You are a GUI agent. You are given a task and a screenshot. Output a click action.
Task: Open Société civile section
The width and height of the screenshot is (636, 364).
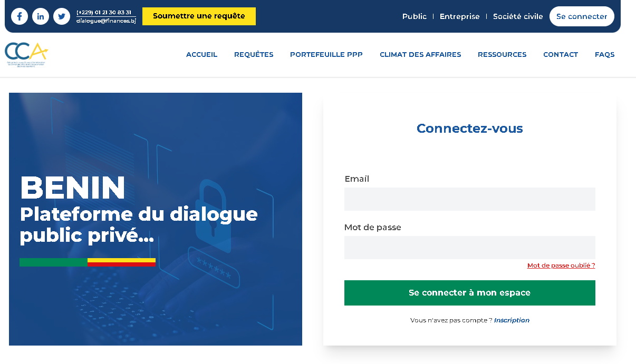[517, 16]
